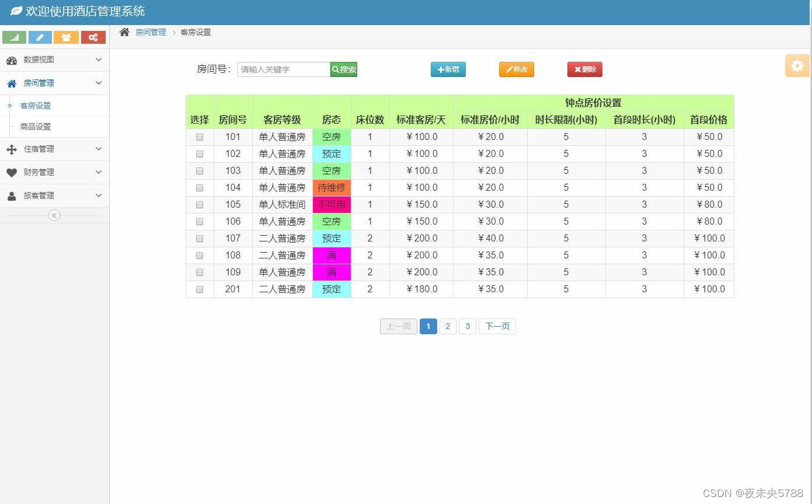Image resolution: width=812 pixels, height=504 pixels.
Task: Check the box for room 107
Action: click(200, 239)
